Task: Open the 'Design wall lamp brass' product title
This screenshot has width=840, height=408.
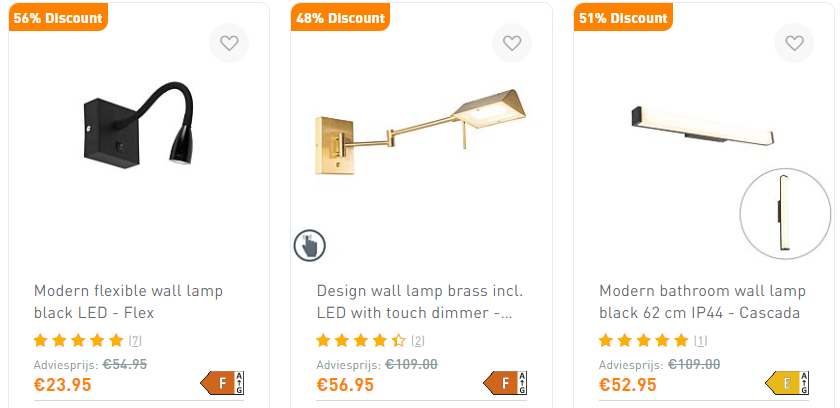Action: pyautogui.click(x=419, y=302)
